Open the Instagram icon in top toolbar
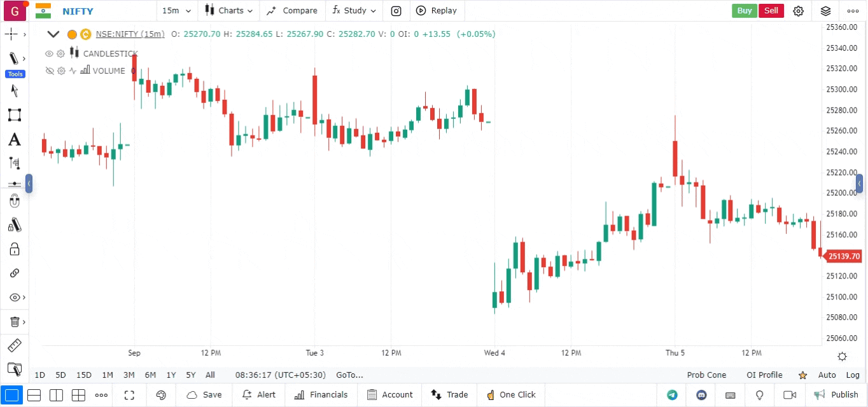Viewport: 868px width, 407px height. click(x=396, y=11)
